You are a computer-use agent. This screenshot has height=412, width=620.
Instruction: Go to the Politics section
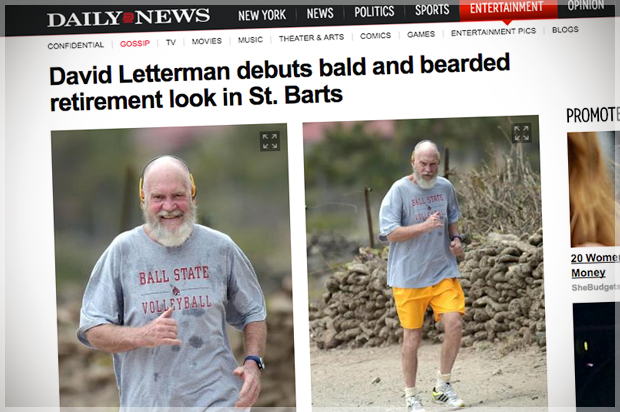[x=374, y=11]
